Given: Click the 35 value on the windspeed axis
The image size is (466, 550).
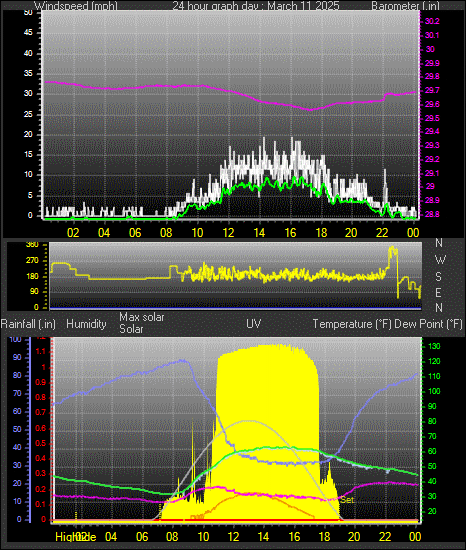Looking at the screenshot, I should [28, 74].
